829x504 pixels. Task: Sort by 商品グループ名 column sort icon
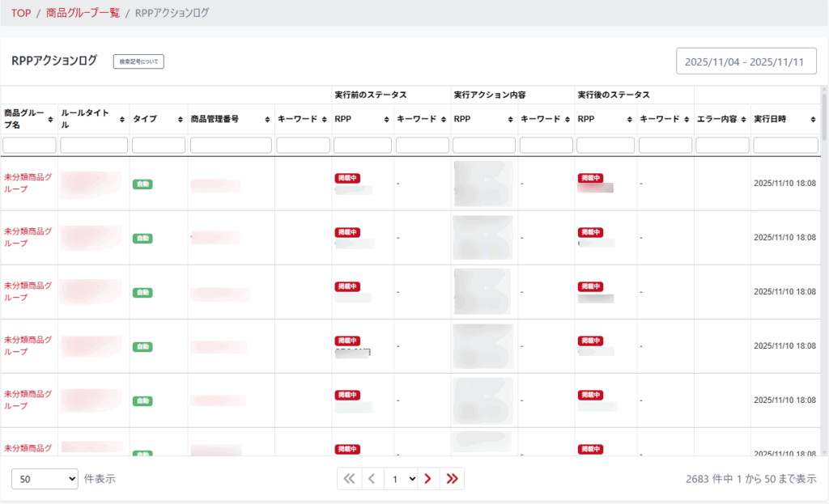(x=52, y=119)
